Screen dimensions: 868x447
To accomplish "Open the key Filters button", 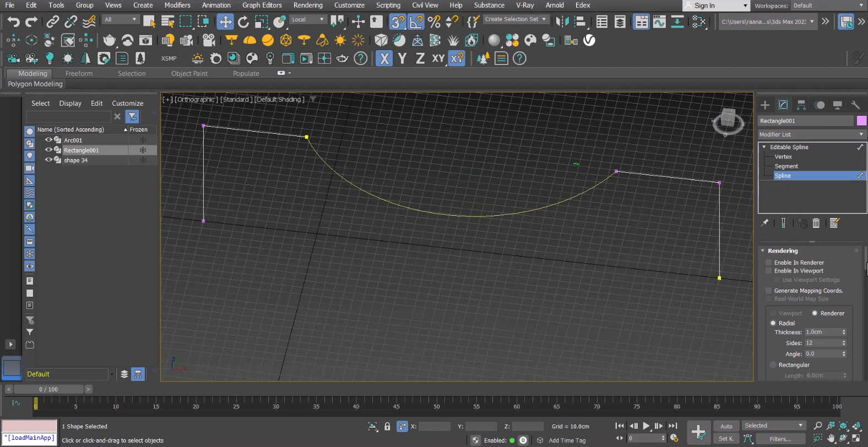I will click(x=780, y=439).
